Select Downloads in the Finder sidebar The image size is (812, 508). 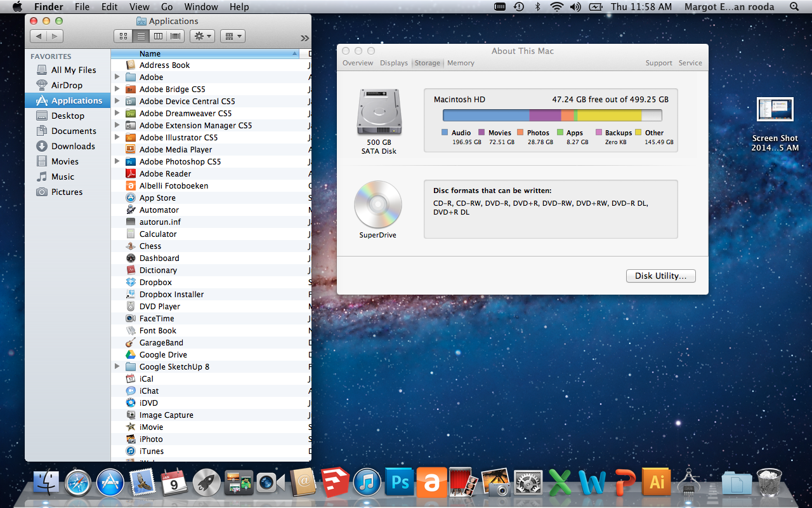click(x=68, y=146)
